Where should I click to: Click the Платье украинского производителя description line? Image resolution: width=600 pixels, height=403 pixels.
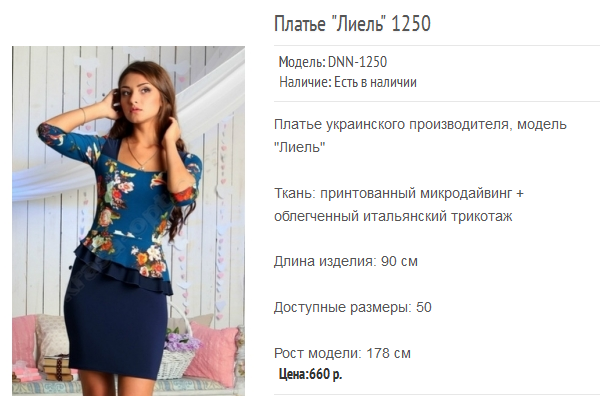pos(420,125)
